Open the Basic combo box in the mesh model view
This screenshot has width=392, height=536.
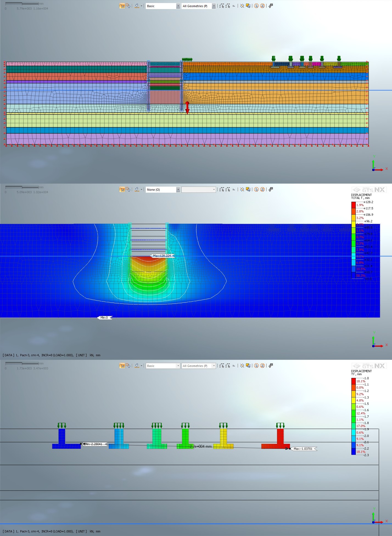[163, 6]
